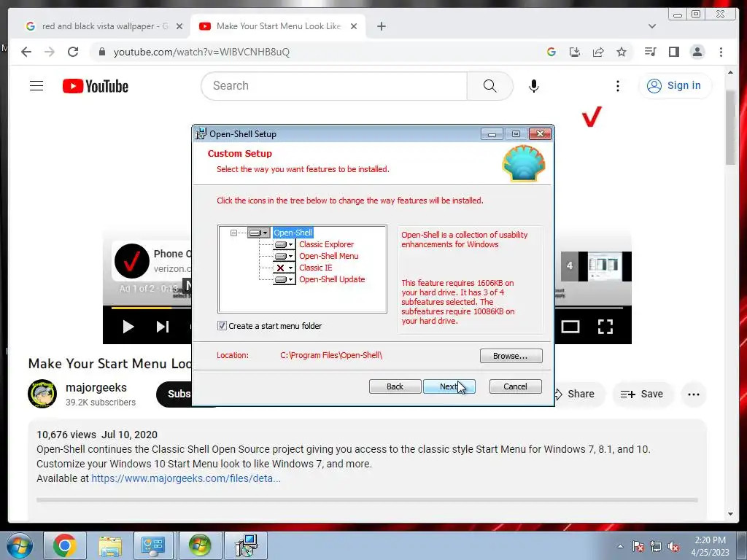Image resolution: width=747 pixels, height=560 pixels.
Task: Click Browse to change install location
Action: click(511, 356)
